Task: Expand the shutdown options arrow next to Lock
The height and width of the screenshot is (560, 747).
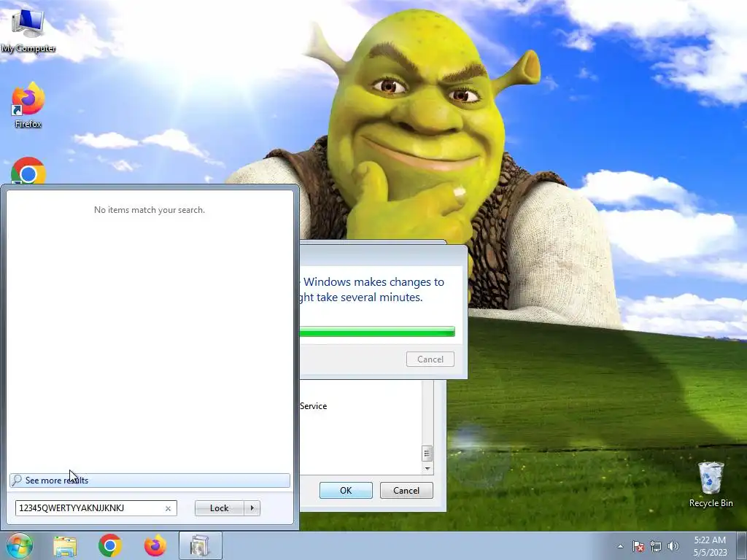Action: 252,508
